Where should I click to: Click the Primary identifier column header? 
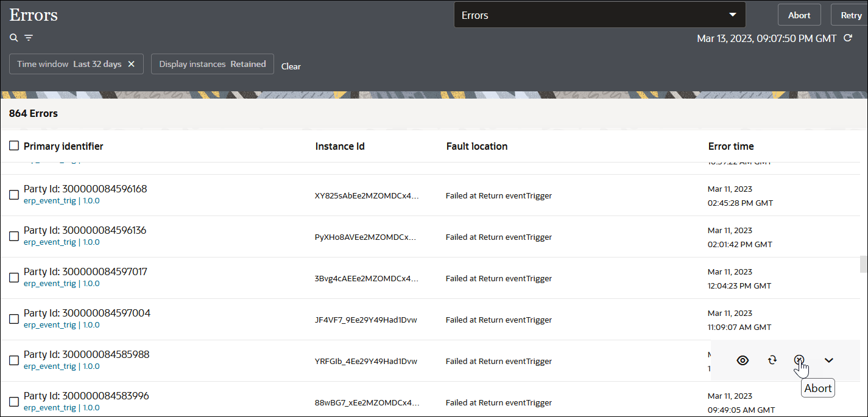click(x=63, y=146)
